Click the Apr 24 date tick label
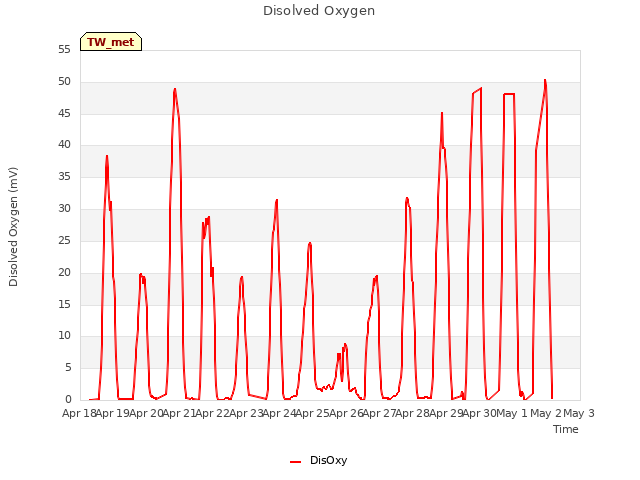This screenshot has height=480, width=640. click(x=279, y=413)
